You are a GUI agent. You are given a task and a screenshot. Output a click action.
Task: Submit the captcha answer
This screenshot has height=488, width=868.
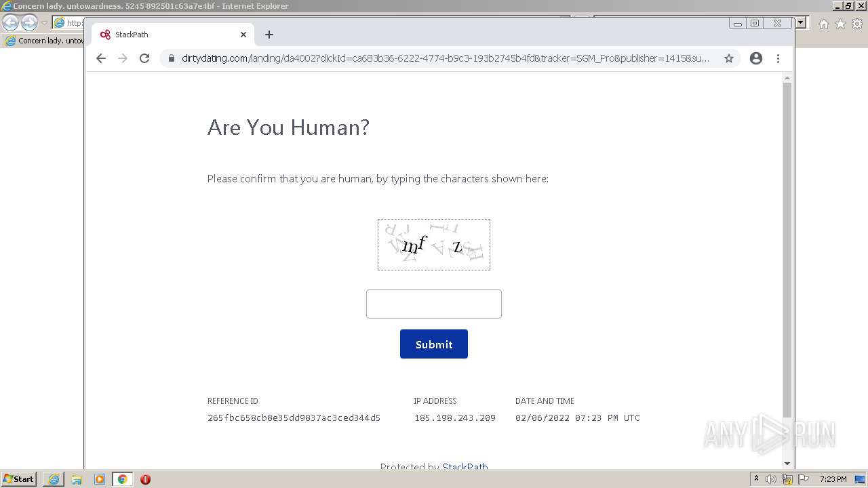pyautogui.click(x=434, y=344)
